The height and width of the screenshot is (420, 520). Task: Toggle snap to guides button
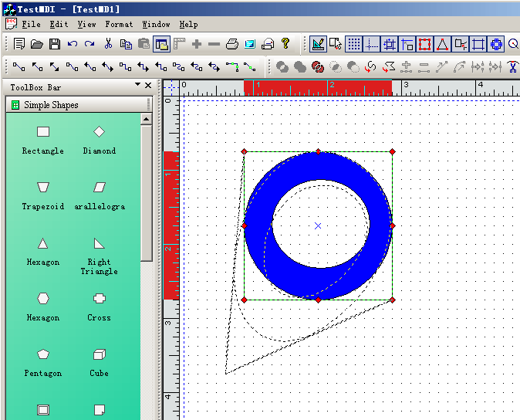tap(407, 44)
